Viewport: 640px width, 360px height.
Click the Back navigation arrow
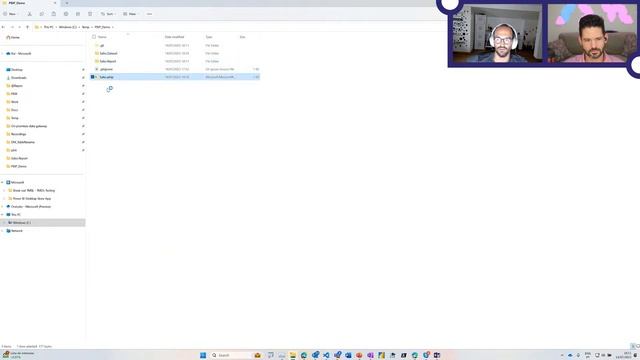3,27
